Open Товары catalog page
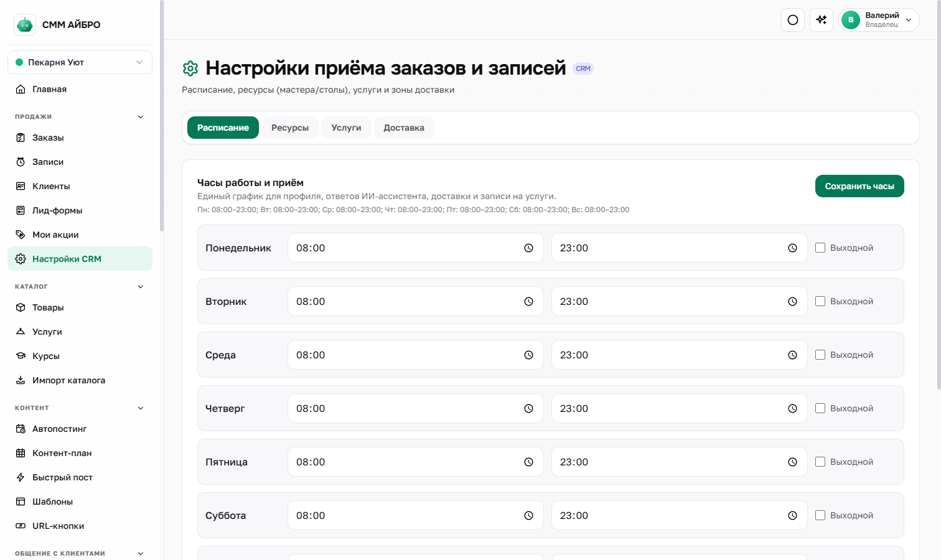The height and width of the screenshot is (560, 941). click(80, 307)
